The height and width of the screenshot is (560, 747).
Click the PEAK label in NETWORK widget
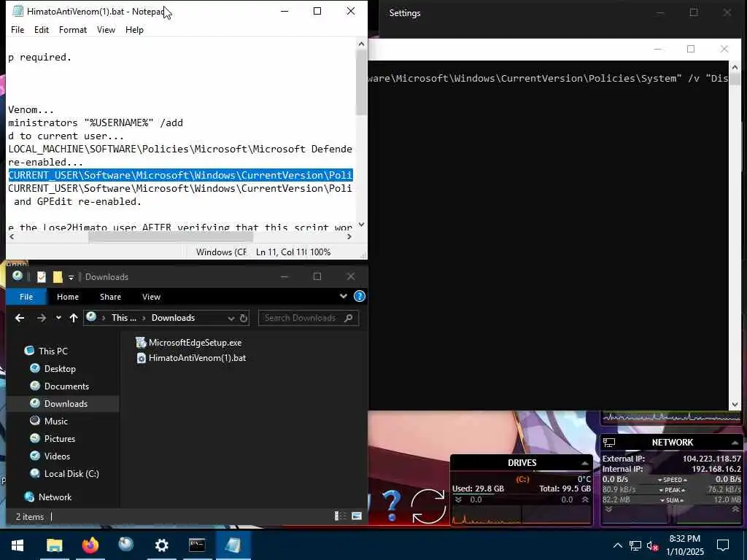672,489
